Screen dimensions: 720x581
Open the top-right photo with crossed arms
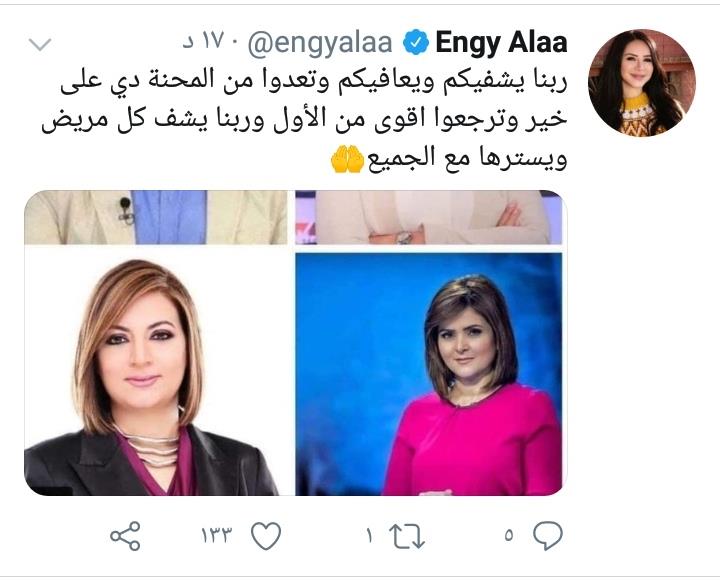(x=428, y=217)
